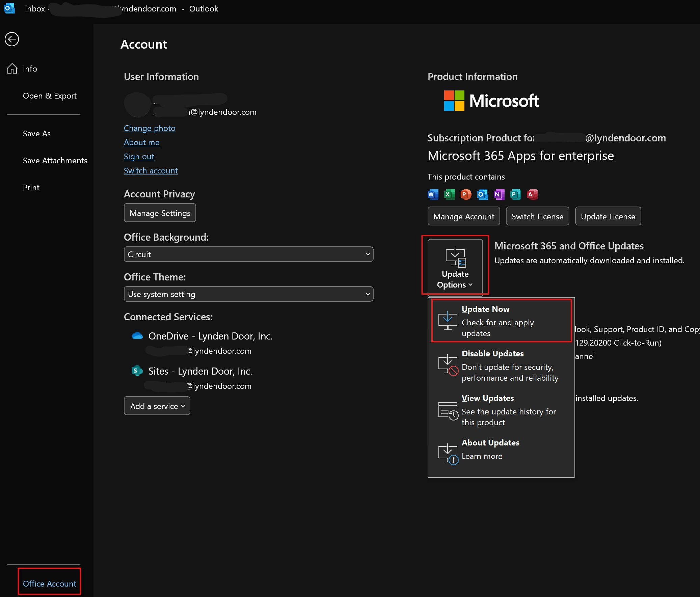
Task: Click the Account page heading
Action: 143,44
